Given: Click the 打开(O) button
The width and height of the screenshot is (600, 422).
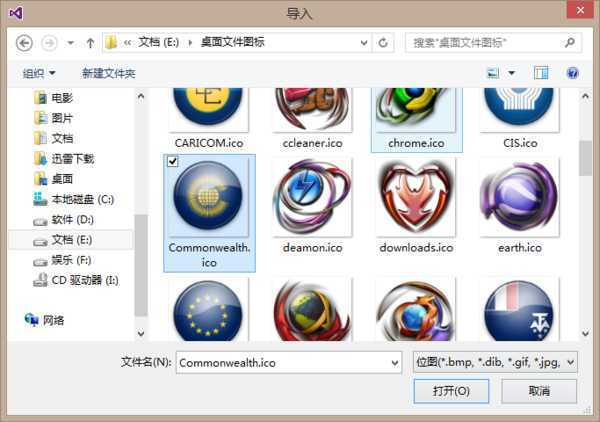Looking at the screenshot, I should click(x=451, y=391).
